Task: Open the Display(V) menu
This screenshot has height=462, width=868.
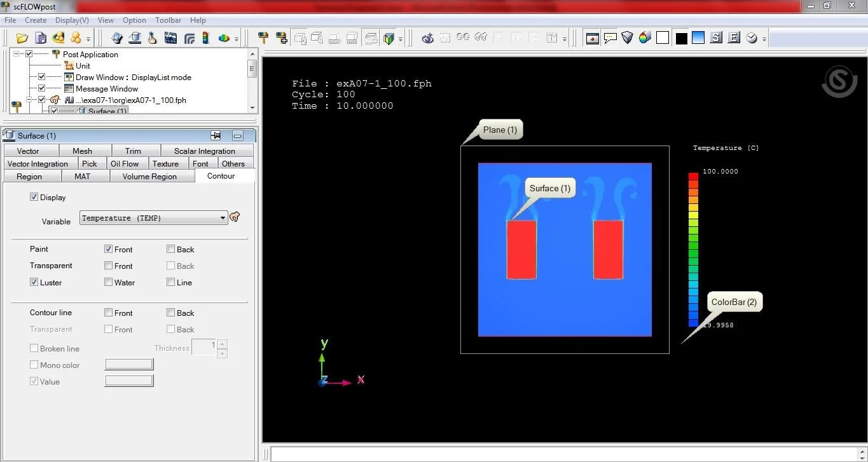Action: click(x=71, y=20)
